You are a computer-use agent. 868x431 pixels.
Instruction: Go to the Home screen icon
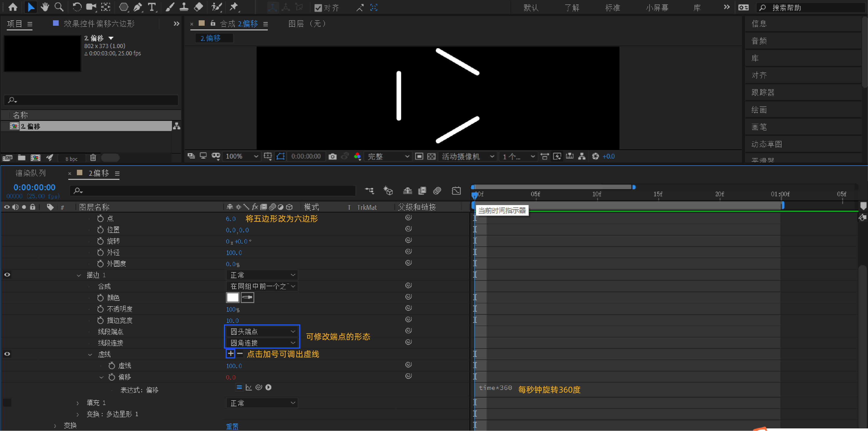point(13,7)
